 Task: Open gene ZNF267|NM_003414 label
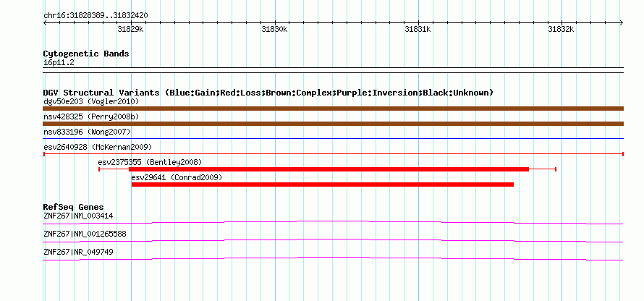(x=78, y=216)
